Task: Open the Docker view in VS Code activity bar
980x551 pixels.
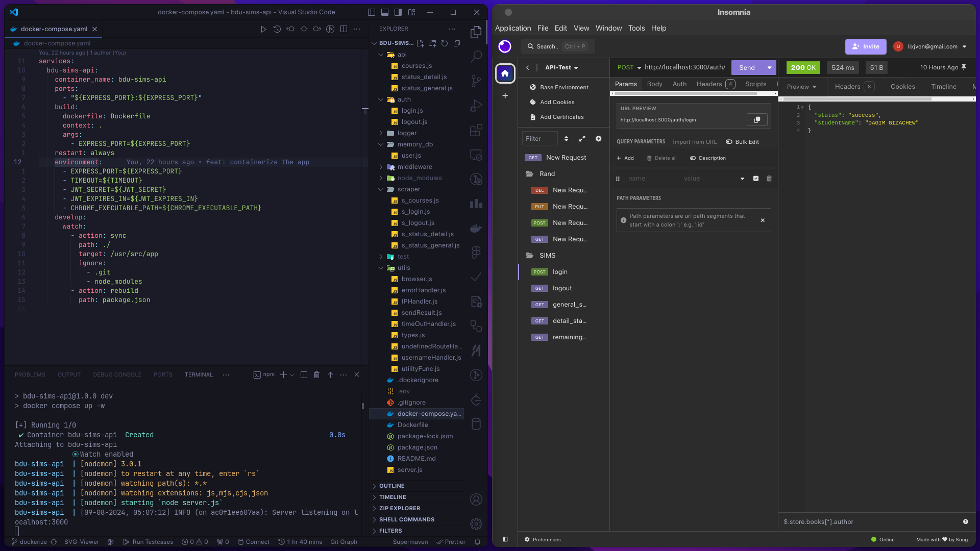Action: (476, 228)
